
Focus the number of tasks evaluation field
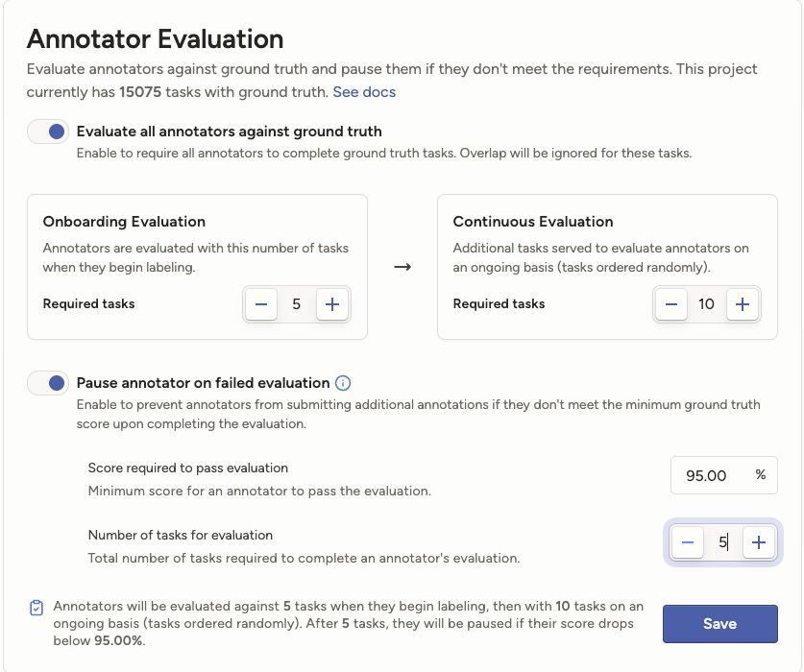point(722,542)
